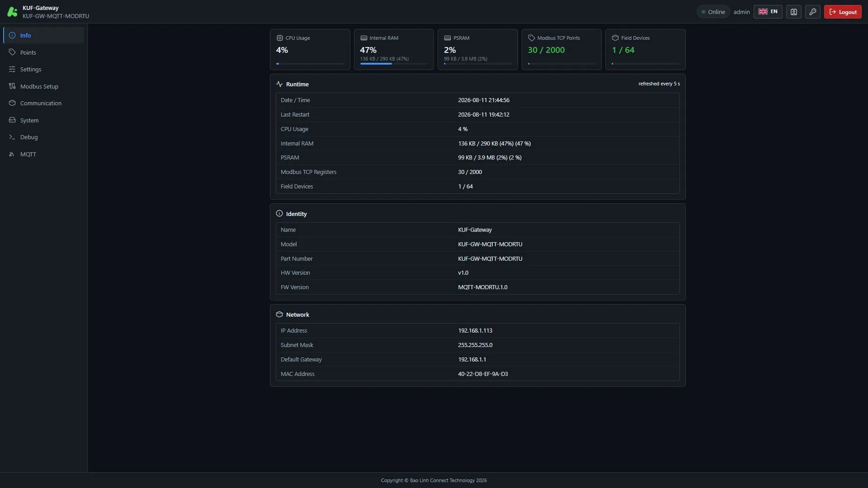
Task: Click the Internal RAM 47% progress bar
Action: (393, 64)
